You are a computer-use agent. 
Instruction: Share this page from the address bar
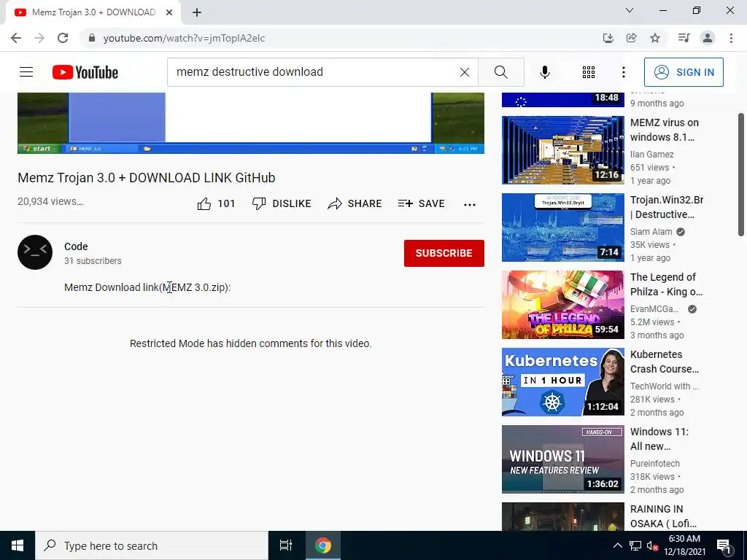coord(631,38)
